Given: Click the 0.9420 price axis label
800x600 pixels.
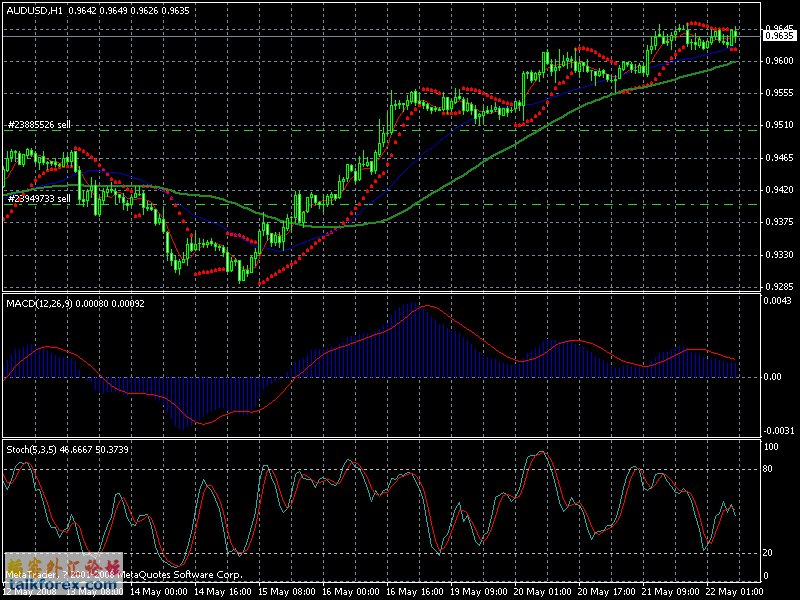Looking at the screenshot, I should click(780, 190).
